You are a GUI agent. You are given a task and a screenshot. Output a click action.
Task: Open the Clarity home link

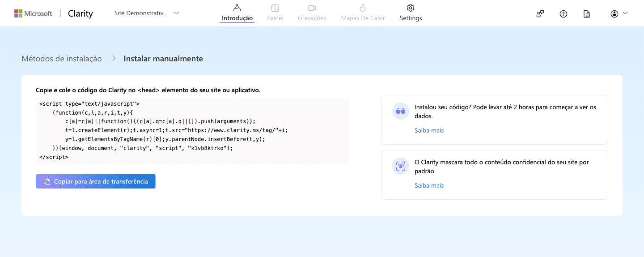(80, 13)
